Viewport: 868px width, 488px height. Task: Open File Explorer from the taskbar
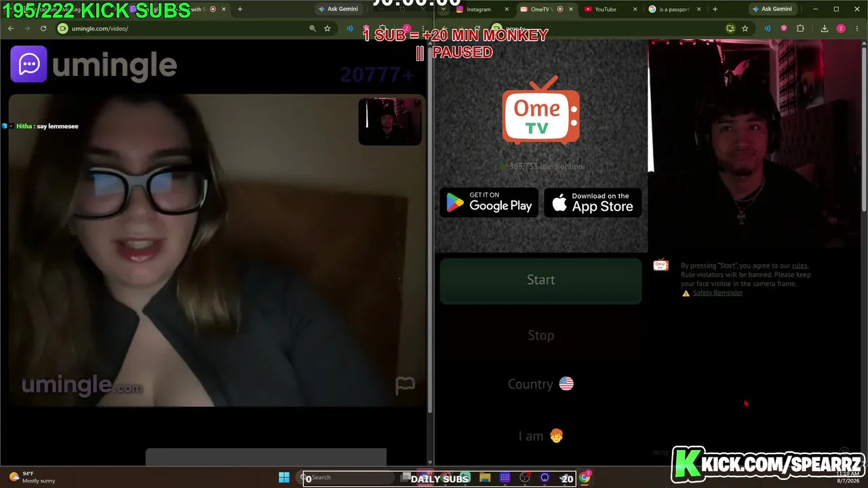485,478
